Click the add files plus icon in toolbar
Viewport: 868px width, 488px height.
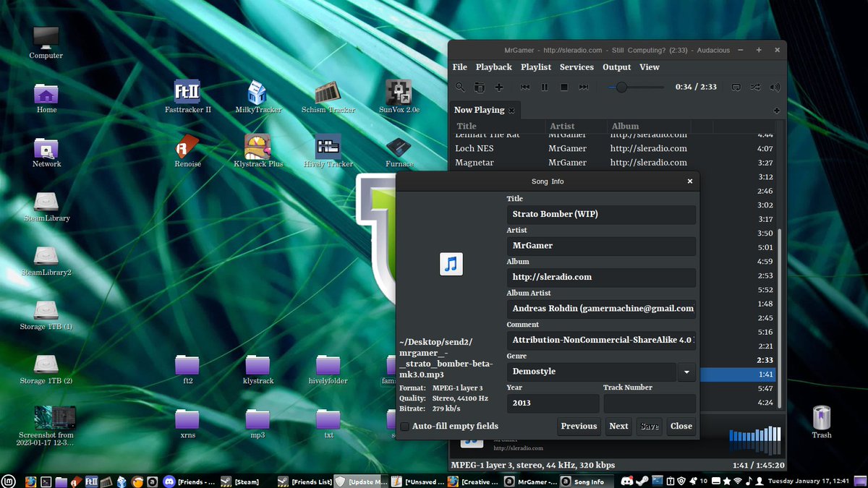(x=499, y=87)
